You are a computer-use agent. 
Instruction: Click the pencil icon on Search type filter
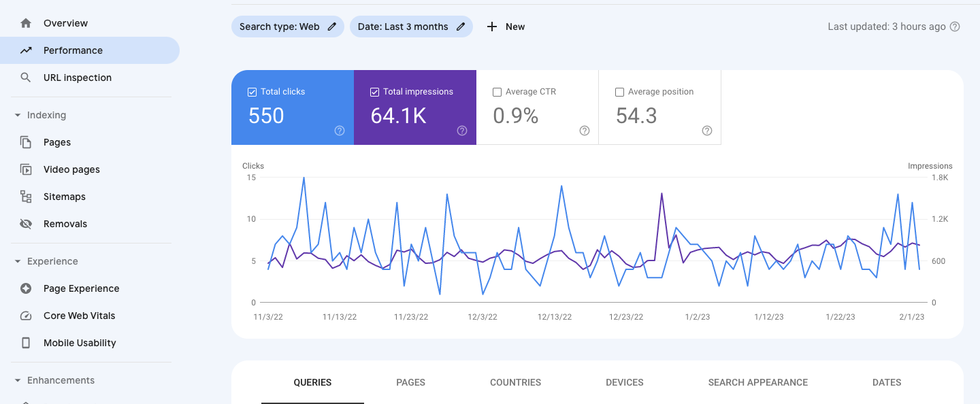coord(331,27)
